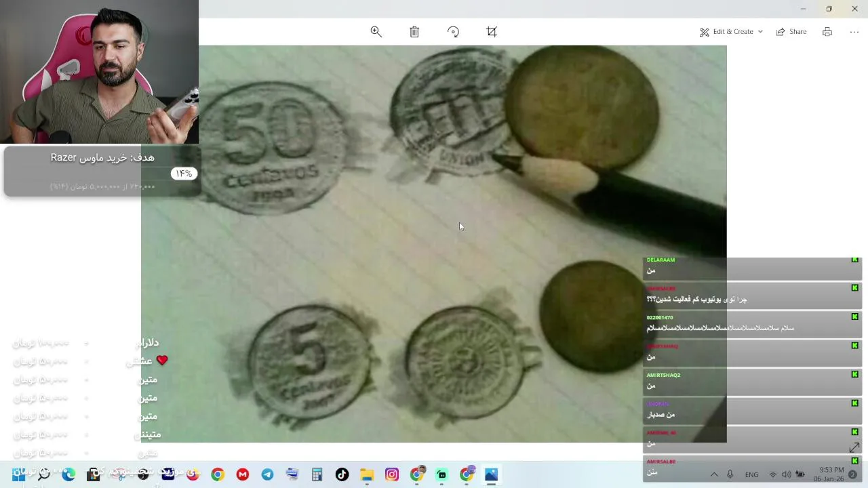This screenshot has height=488, width=868.
Task: Open Wi-Fi network settings in system tray
Action: pos(772,475)
